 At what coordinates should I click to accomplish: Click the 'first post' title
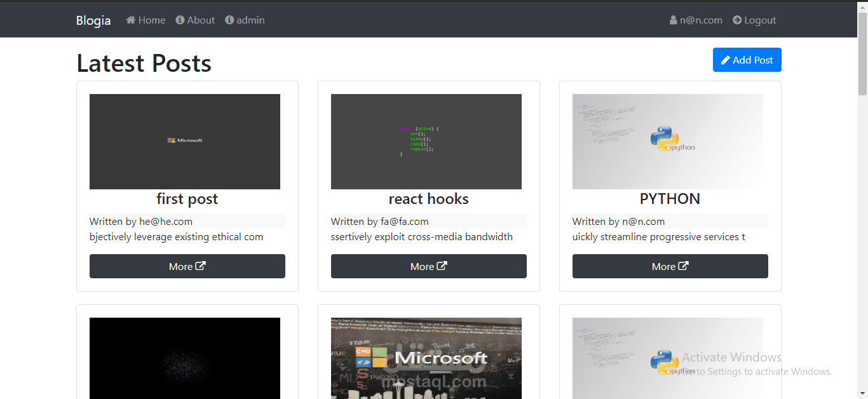187,199
